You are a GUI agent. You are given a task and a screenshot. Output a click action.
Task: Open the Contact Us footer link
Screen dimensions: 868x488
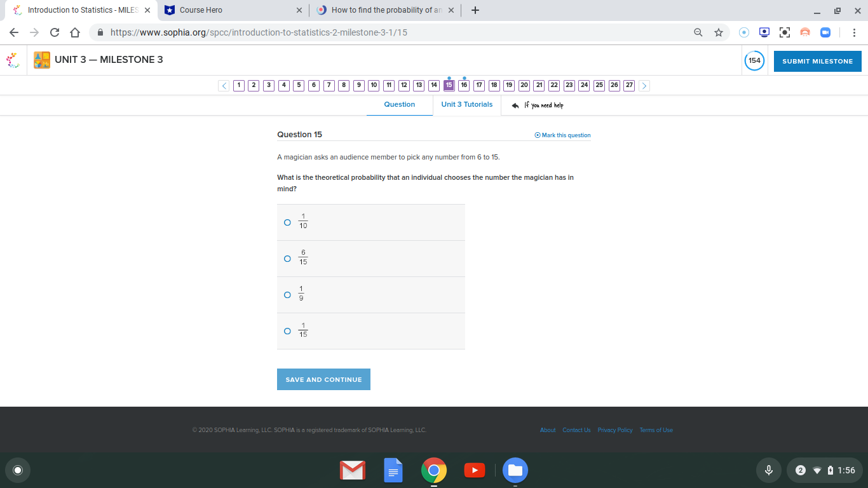576,430
